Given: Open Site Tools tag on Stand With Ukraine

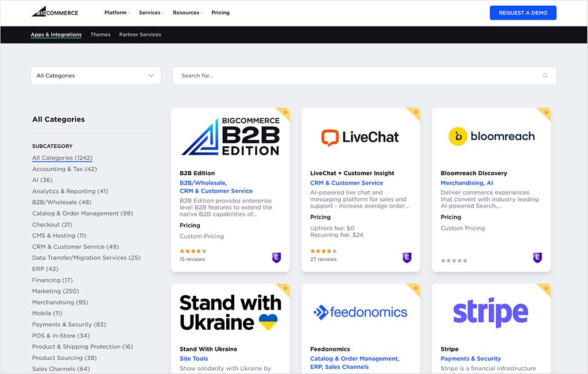Looking at the screenshot, I should coord(194,358).
